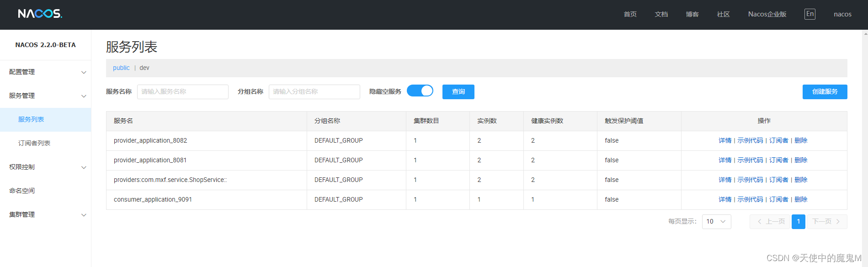Screen dimensions: 868x267
Task: Open the page size dropdown showing 10
Action: coord(716,222)
